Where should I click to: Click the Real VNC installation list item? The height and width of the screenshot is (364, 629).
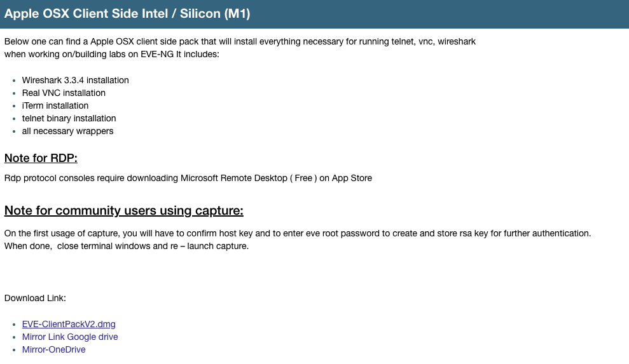pyautogui.click(x=64, y=93)
